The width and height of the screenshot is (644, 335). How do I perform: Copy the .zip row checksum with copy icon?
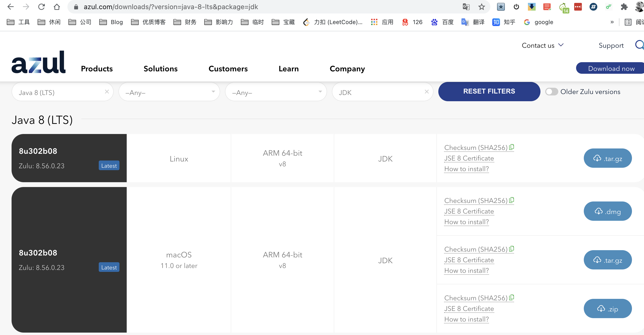[512, 297]
